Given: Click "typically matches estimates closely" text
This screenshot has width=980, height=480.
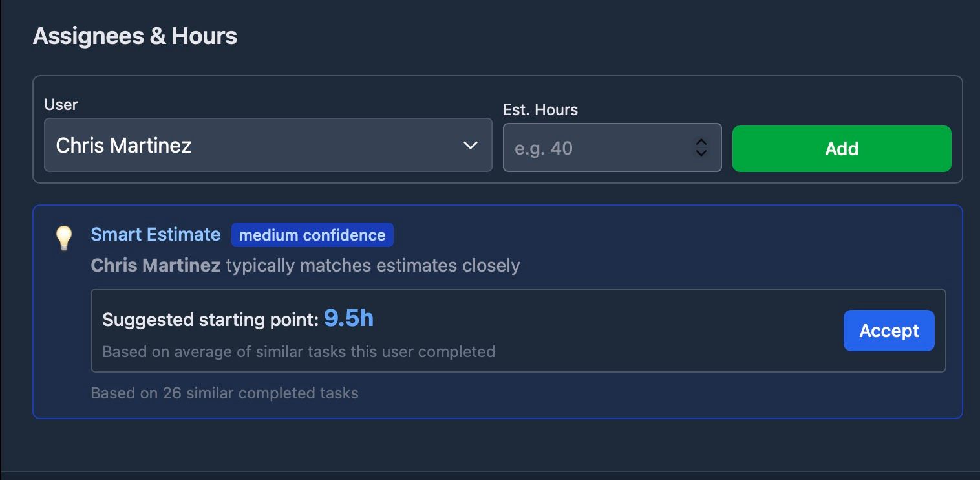Looking at the screenshot, I should pos(373,265).
